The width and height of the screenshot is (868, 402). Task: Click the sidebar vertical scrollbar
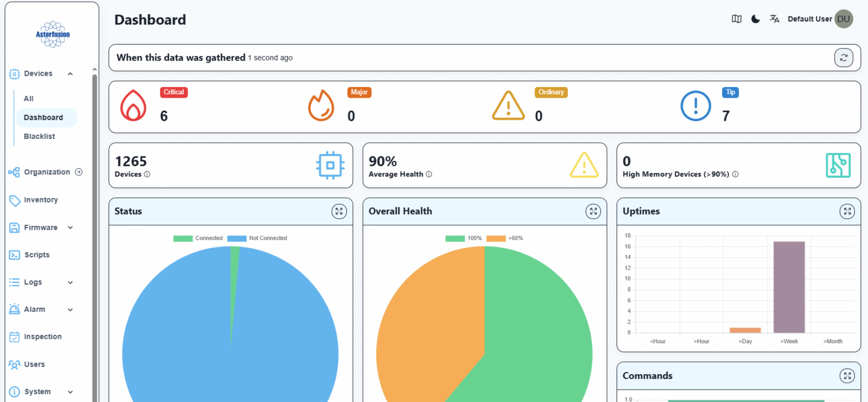click(x=94, y=237)
